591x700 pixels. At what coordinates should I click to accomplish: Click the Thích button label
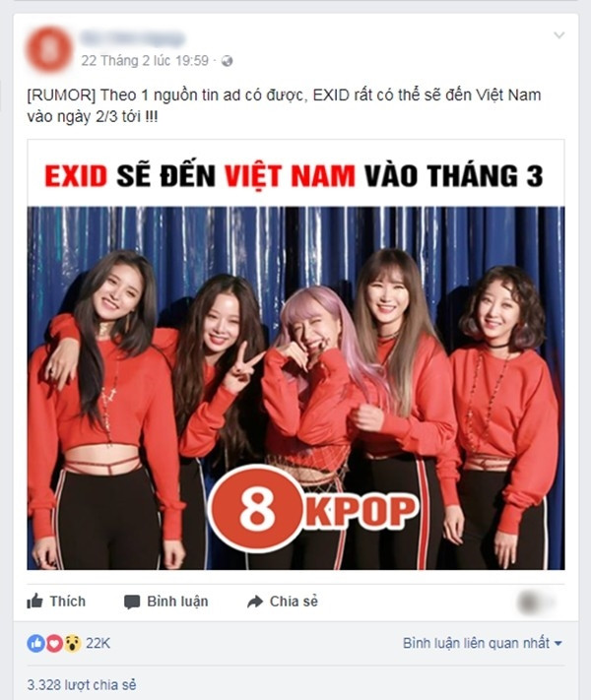click(67, 602)
